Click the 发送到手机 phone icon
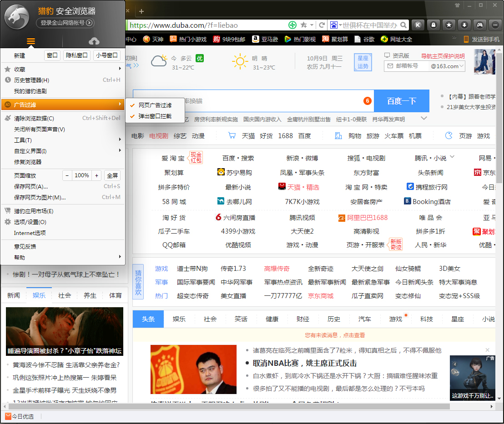The image size is (504, 424). coord(466,40)
